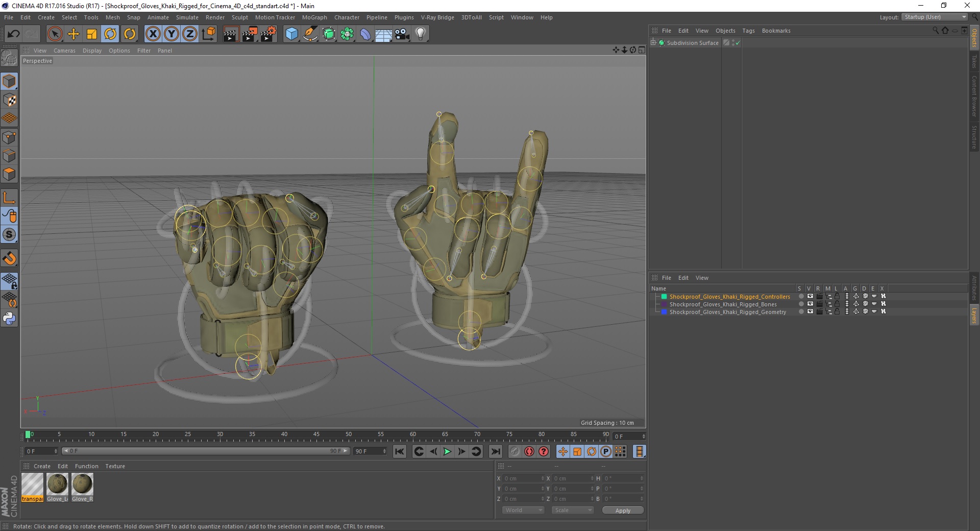Add Subdivision Surface generator icon
Screen dimensions: 980x531
coord(329,34)
